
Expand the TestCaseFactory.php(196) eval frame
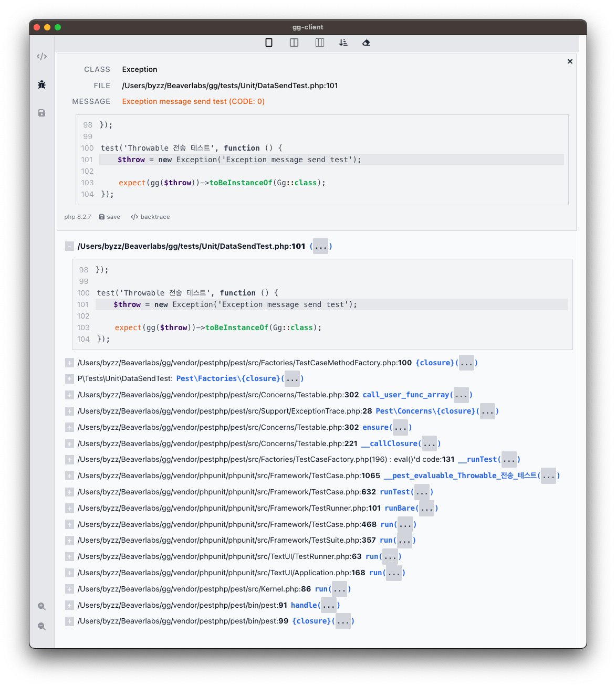pyautogui.click(x=69, y=459)
